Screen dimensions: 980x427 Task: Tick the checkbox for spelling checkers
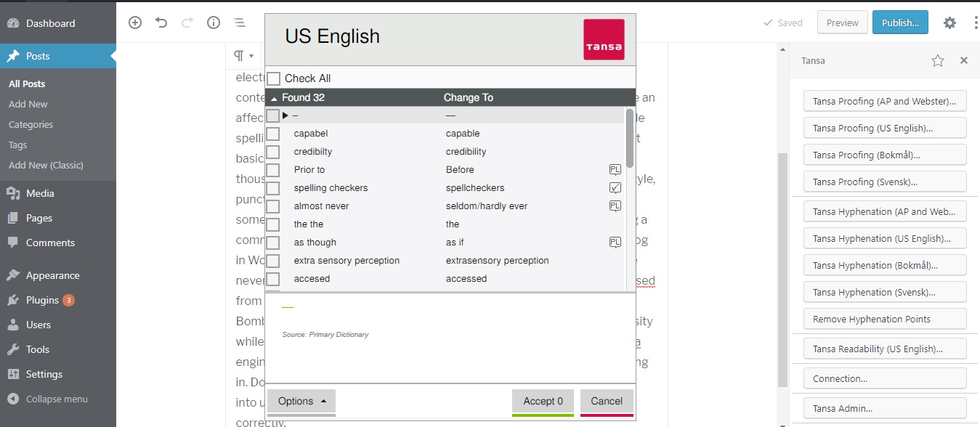click(x=272, y=188)
